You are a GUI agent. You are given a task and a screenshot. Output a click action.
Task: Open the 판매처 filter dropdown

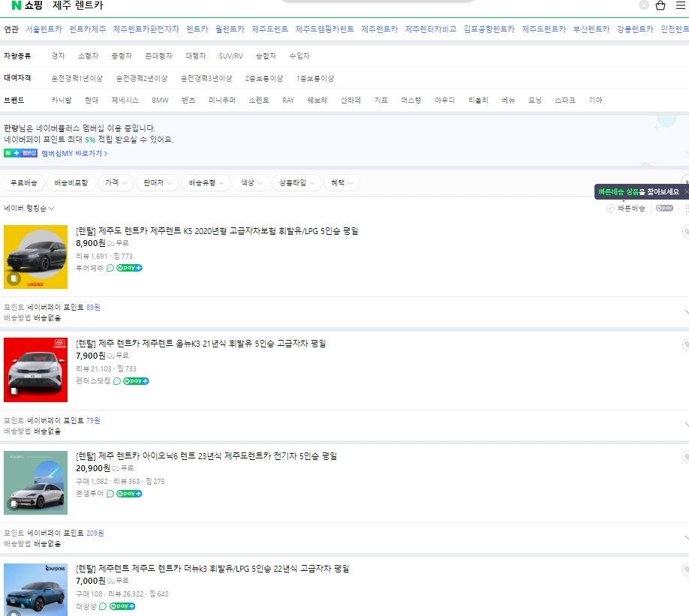tap(155, 182)
